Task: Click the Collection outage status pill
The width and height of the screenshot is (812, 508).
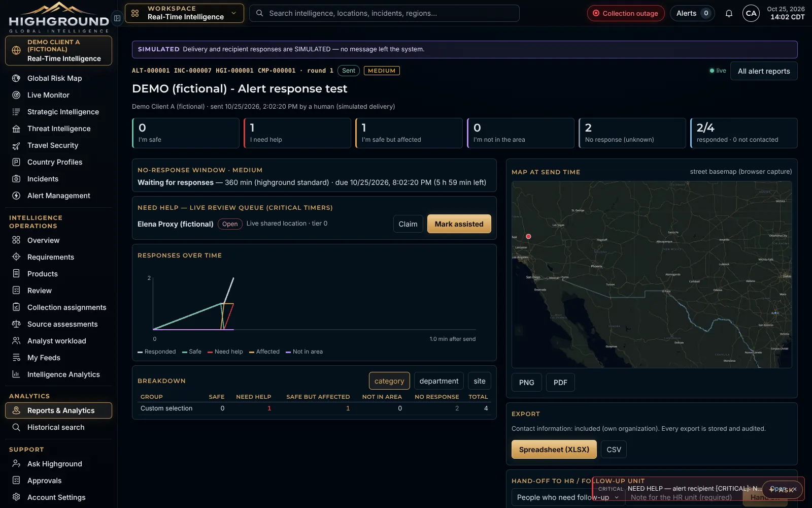Action: tap(626, 13)
